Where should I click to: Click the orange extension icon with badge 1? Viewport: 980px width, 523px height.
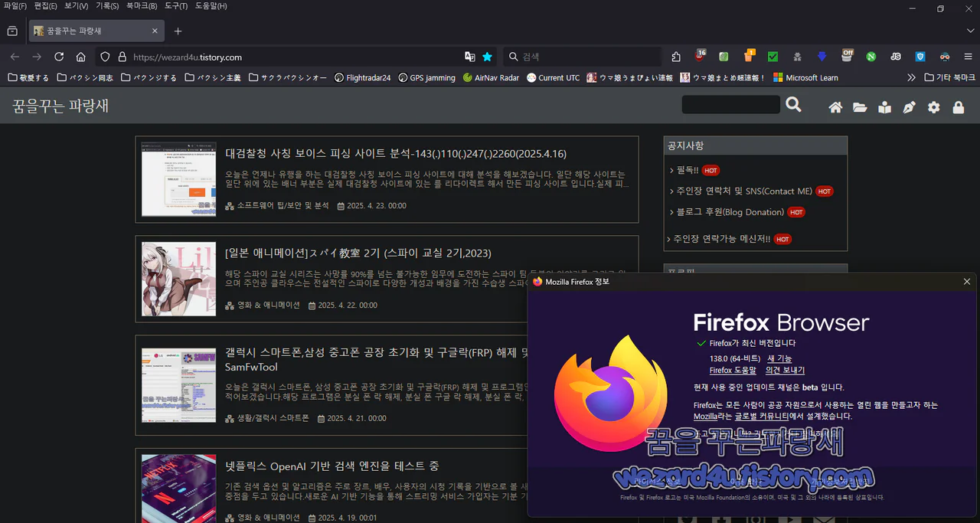point(749,56)
